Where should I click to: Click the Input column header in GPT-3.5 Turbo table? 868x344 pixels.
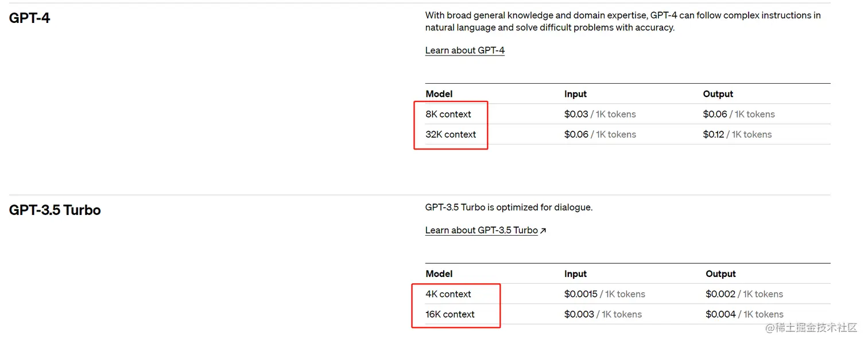click(x=575, y=274)
